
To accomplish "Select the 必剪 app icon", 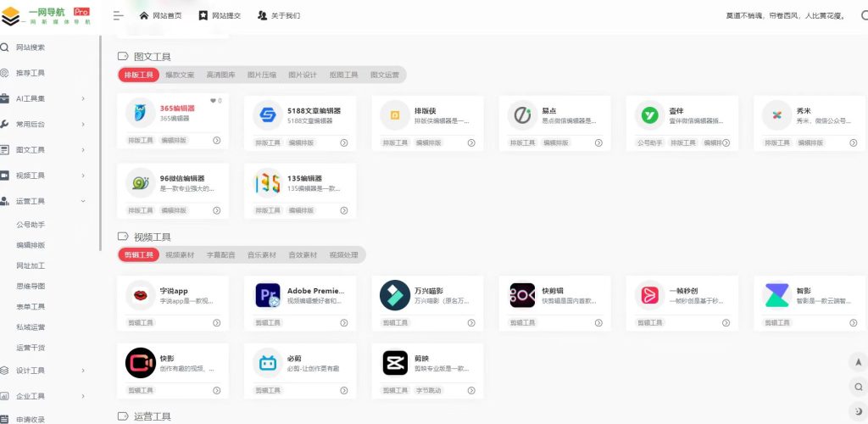I will point(268,363).
